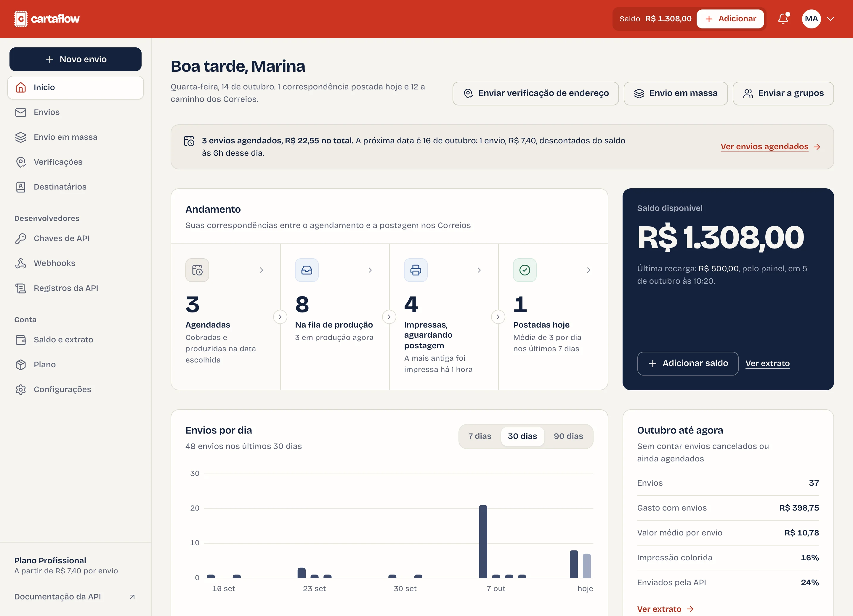Viewport: 853px width, 616px height.
Task: Expand the Impressas, aguardando postagem chevron
Action: (x=479, y=270)
